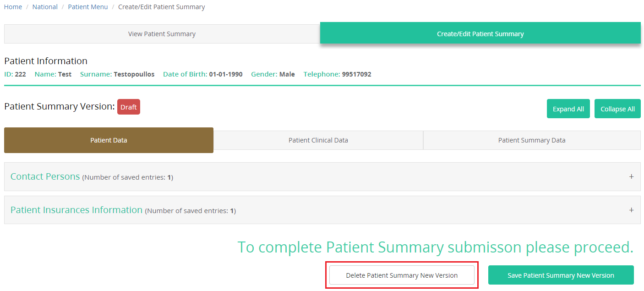The height and width of the screenshot is (291, 644).
Task: Go to Patient Summary Data tab
Action: point(531,140)
